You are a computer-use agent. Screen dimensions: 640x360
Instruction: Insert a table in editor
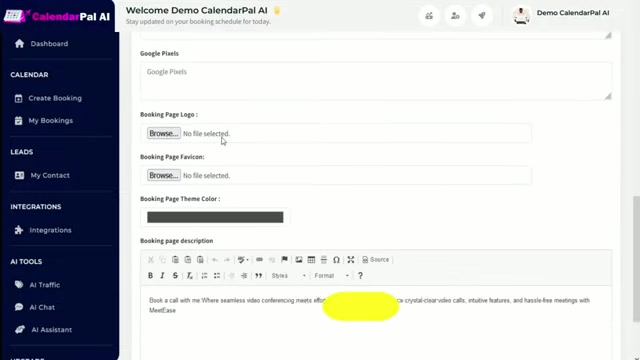[311, 260]
